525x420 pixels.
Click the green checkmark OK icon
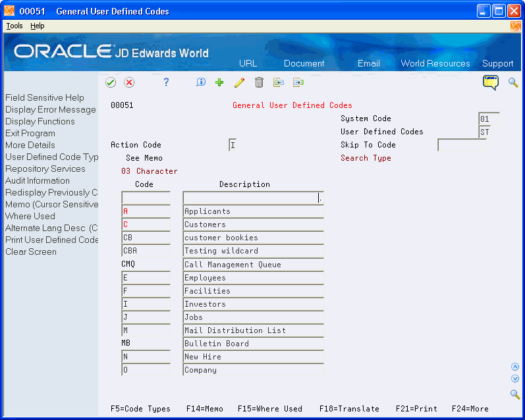(x=111, y=82)
